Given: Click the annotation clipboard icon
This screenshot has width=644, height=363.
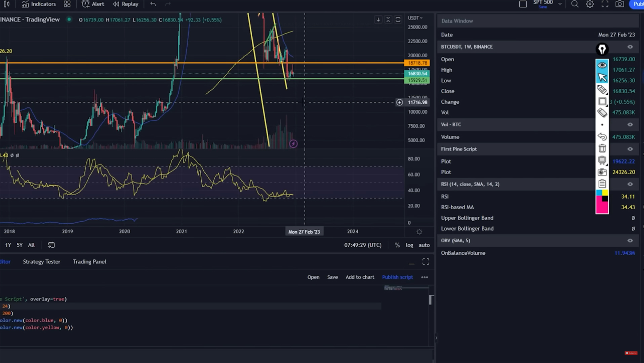Looking at the screenshot, I should pyautogui.click(x=602, y=184).
